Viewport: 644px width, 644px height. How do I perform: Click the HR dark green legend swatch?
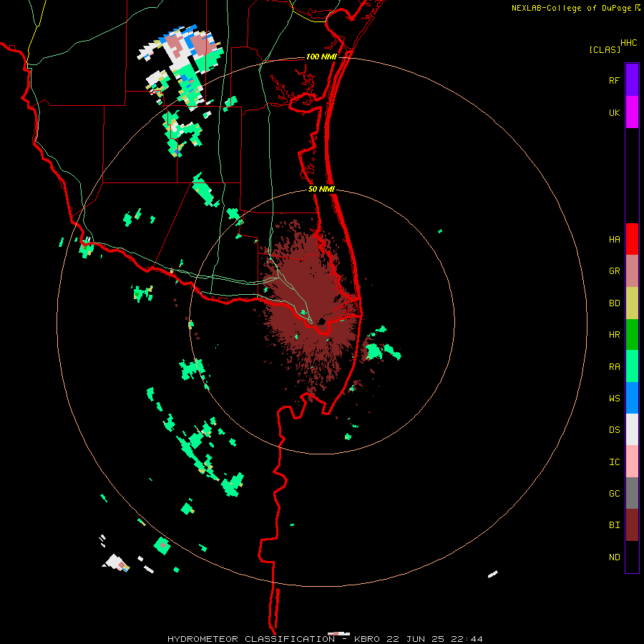point(632,335)
